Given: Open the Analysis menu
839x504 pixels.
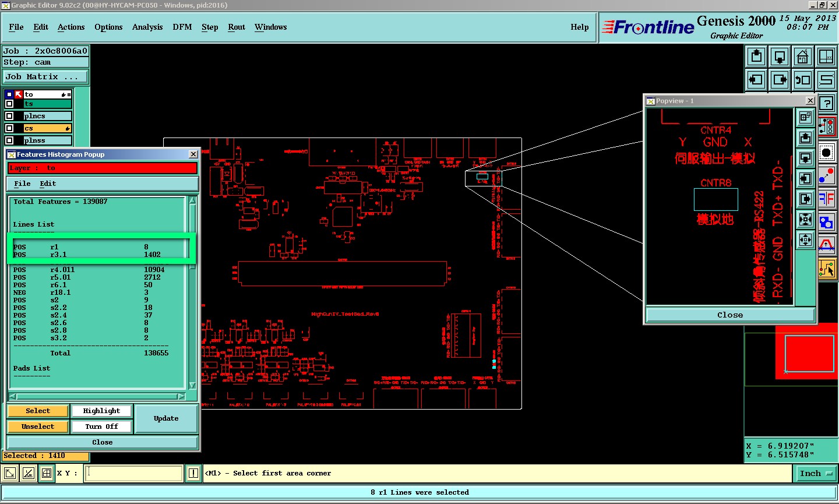Looking at the screenshot, I should pyautogui.click(x=147, y=27).
